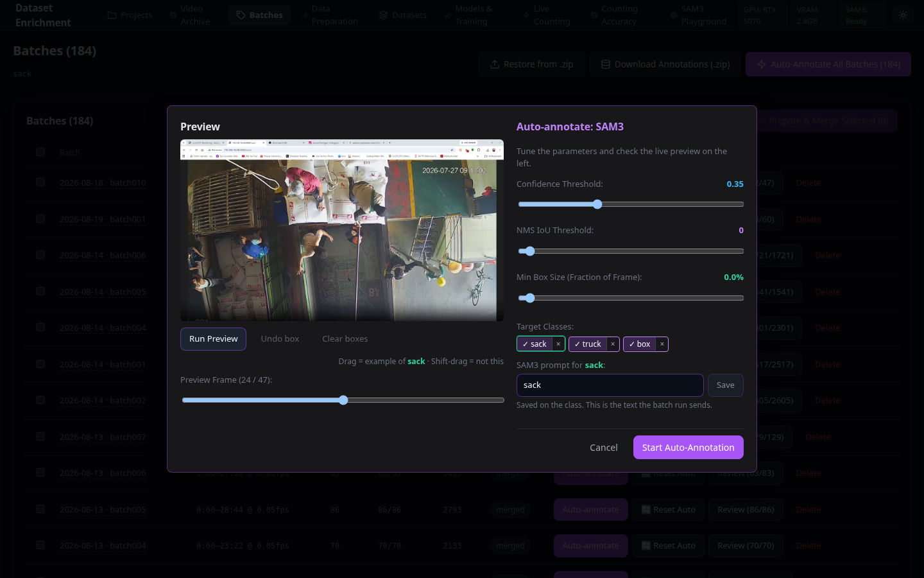
Task: Open Review (86/86) for batch005
Action: point(746,509)
